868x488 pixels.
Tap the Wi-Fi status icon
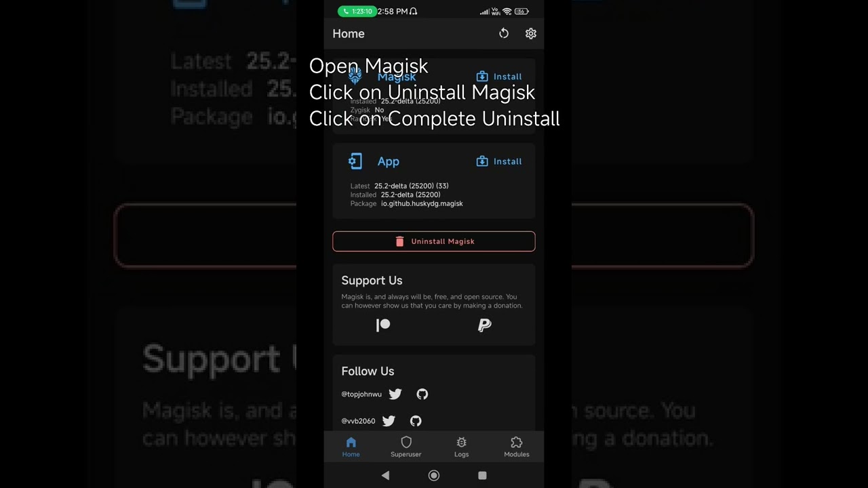click(x=507, y=12)
